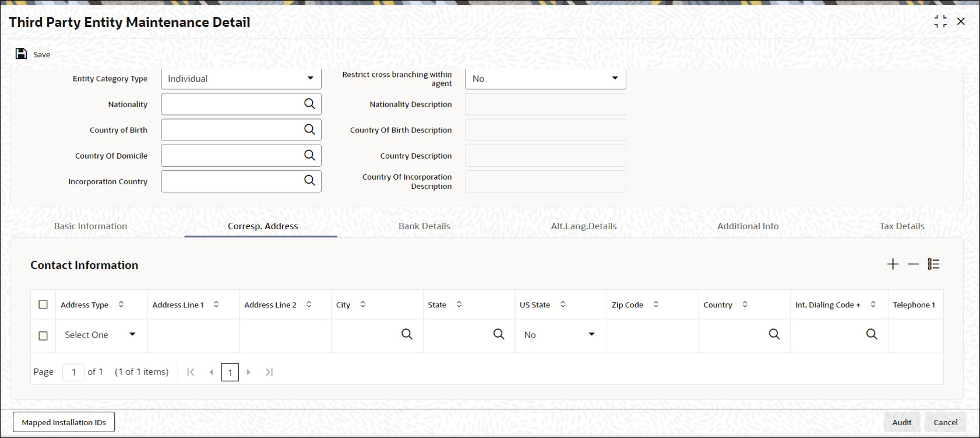Click the Mapped Installation IDs button

[64, 422]
